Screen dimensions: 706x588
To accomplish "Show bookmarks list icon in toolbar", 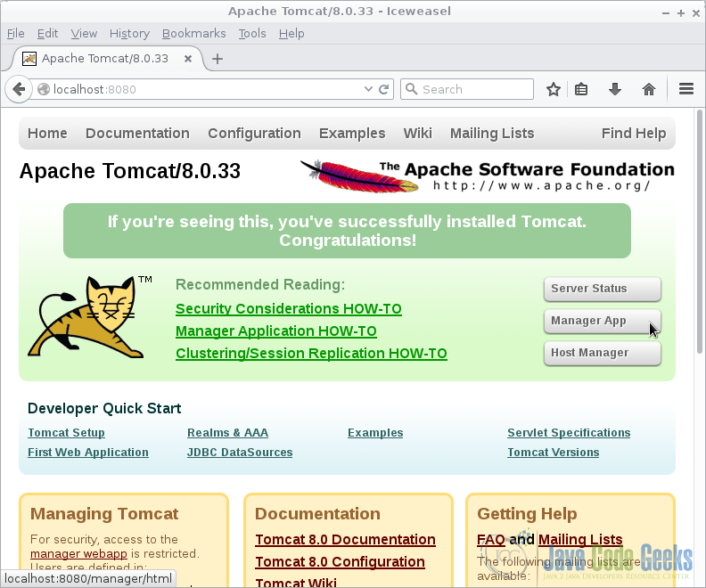I will 581,89.
